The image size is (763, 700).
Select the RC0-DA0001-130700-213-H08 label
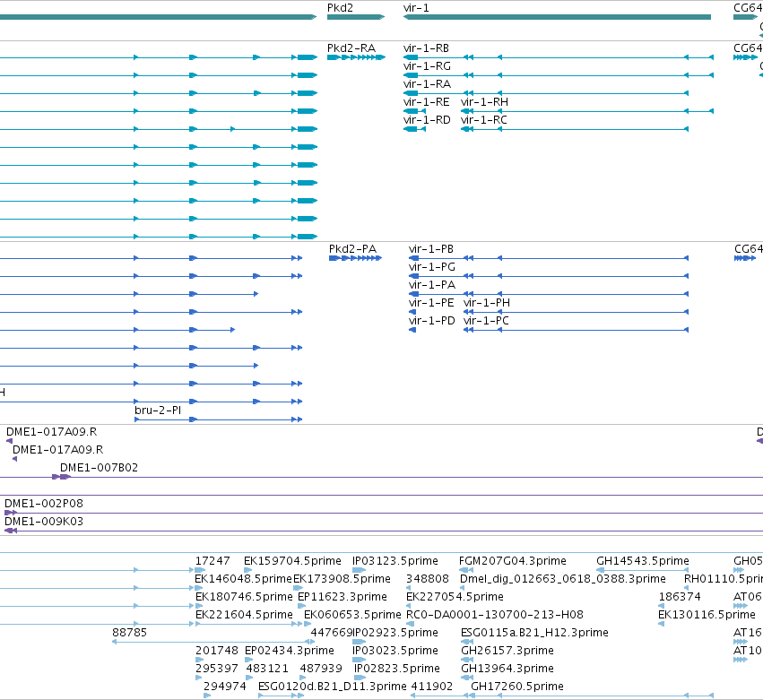495,615
